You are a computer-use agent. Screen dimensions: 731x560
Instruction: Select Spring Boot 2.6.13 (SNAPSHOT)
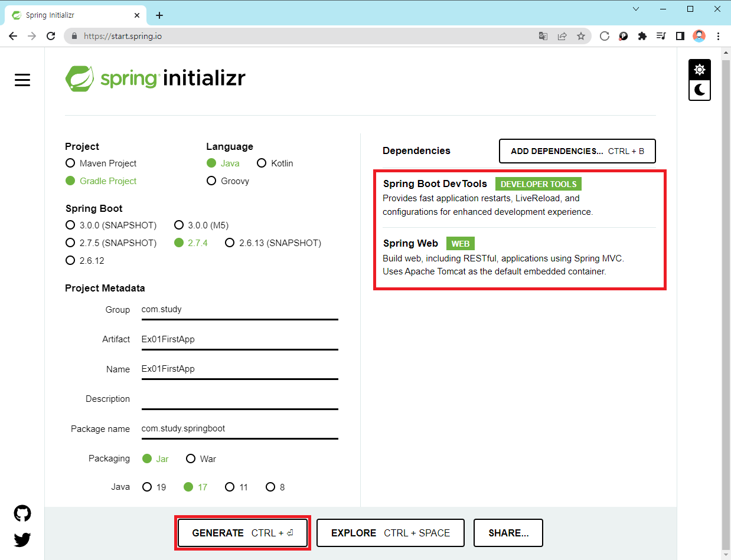[x=273, y=243]
